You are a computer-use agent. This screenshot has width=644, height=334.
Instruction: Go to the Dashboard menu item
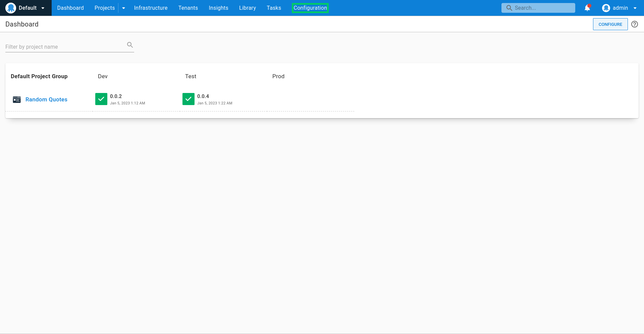coord(70,8)
